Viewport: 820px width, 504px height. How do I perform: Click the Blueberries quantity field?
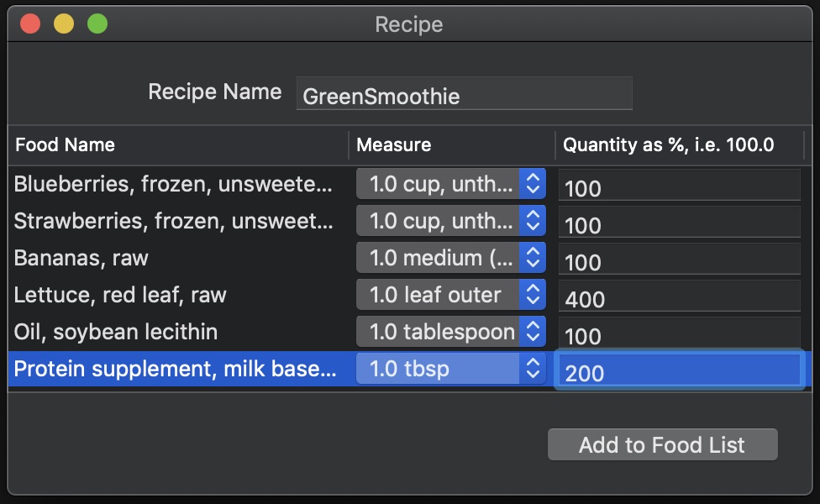[679, 186]
